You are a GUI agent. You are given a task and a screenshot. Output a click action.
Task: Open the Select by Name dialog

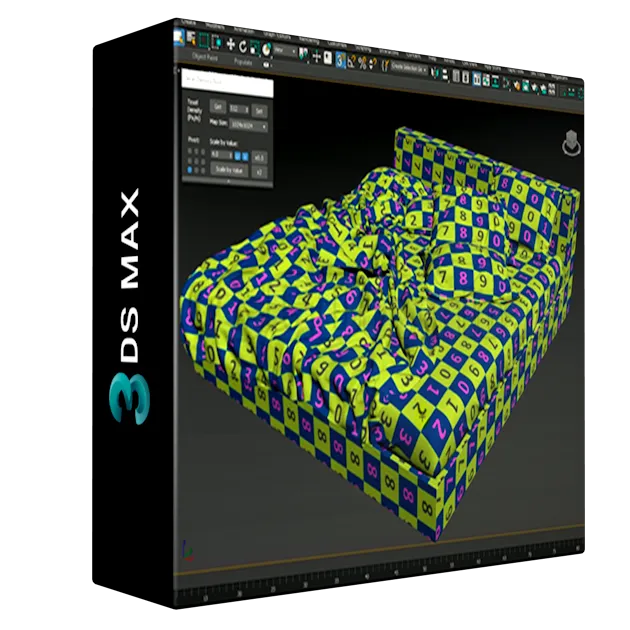click(x=191, y=39)
